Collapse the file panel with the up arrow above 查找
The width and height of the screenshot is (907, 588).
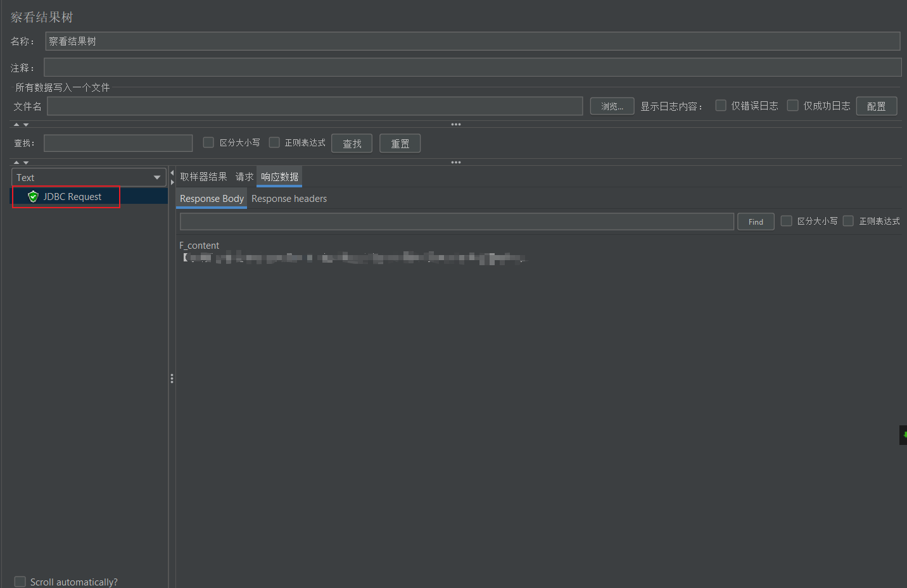16,125
